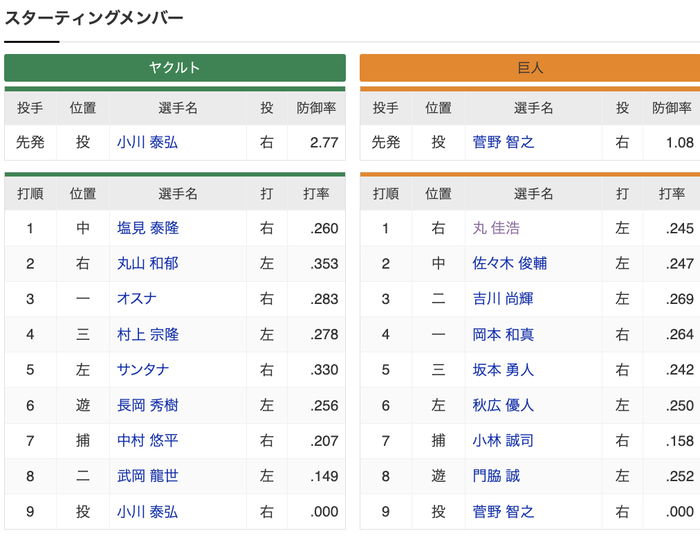Click the .269 batting average
The width and height of the screenshot is (700, 540).
click(679, 299)
